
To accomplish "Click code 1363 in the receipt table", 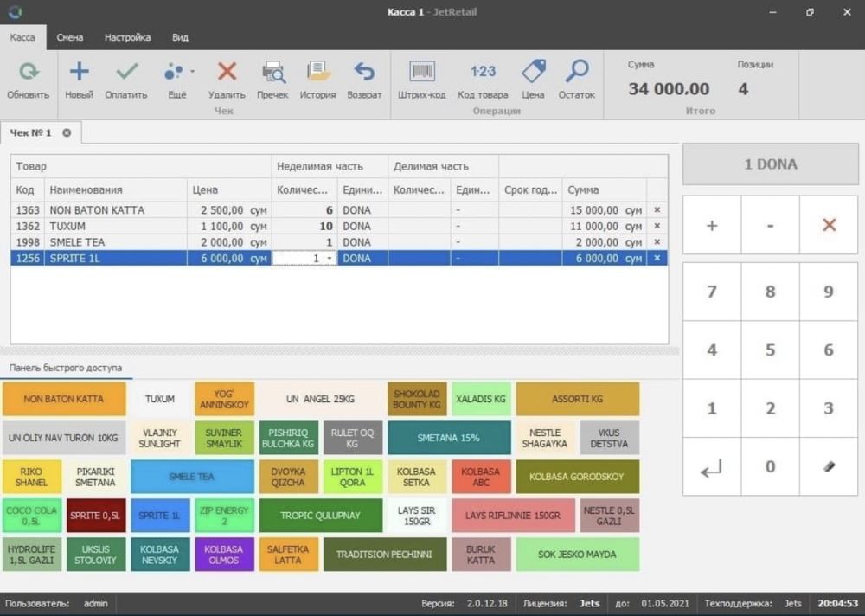I will pos(28,209).
